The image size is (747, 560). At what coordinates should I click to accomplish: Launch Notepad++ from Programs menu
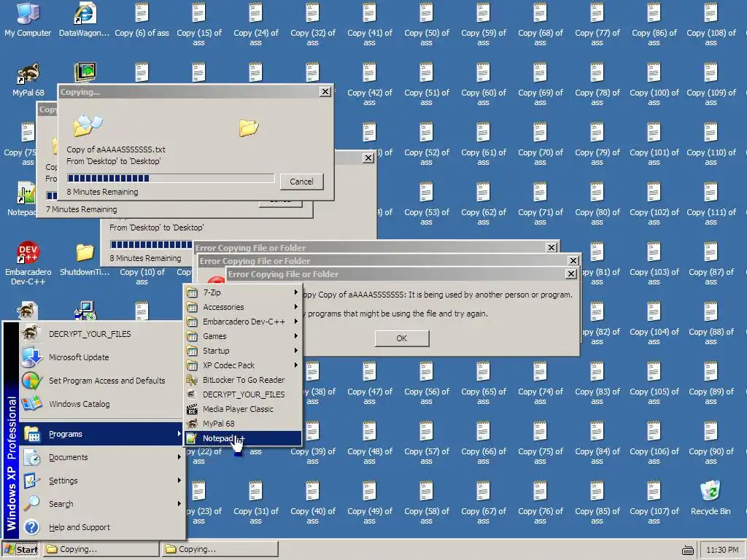[x=243, y=438]
